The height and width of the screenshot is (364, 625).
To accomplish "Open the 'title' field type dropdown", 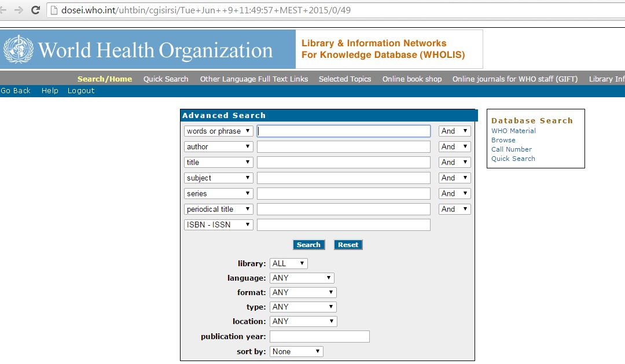I will point(218,162).
